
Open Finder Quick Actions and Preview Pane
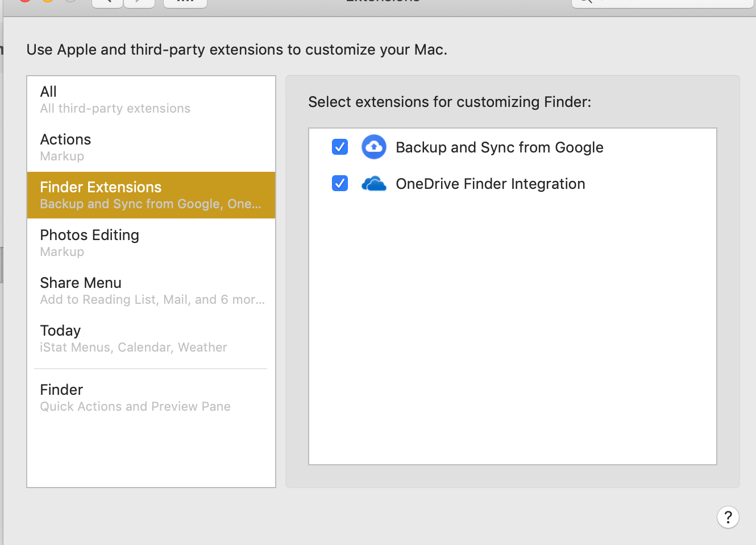pyautogui.click(x=151, y=398)
